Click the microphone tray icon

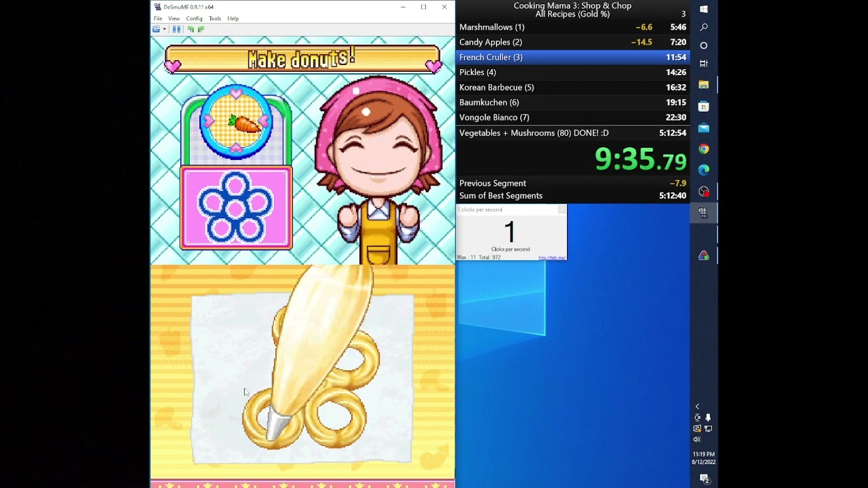coord(708,418)
